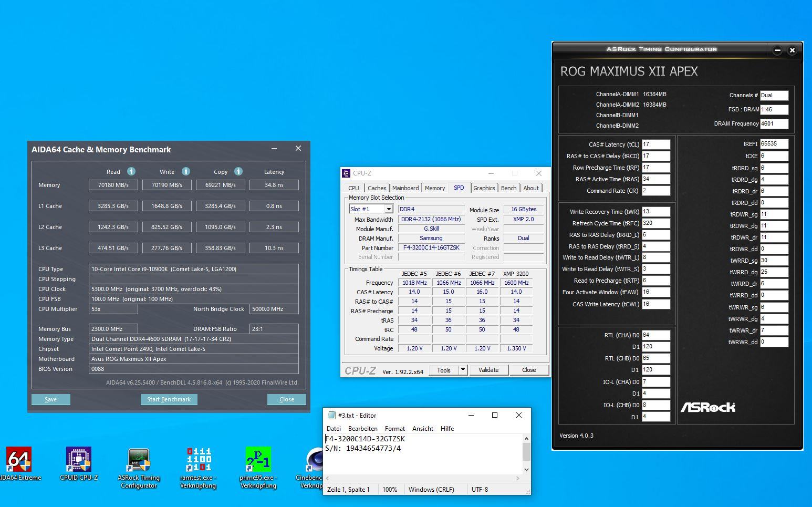Click the IO-L (CHB) D0 field
Screen dimensions: 812x507
point(656,405)
